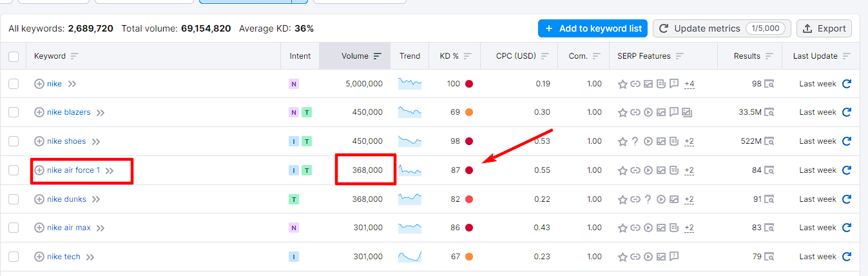
Task: Open the nike blazers keyword link
Action: click(69, 112)
